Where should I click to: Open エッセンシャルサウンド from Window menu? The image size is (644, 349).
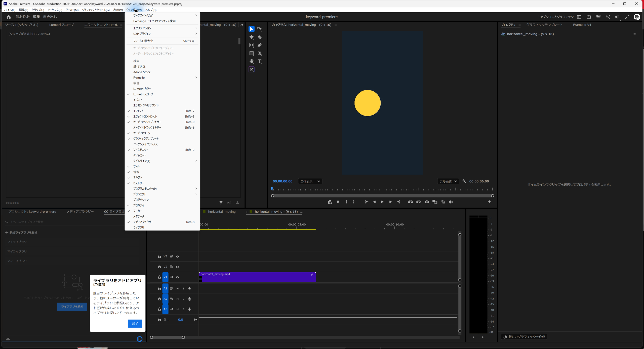(163, 105)
